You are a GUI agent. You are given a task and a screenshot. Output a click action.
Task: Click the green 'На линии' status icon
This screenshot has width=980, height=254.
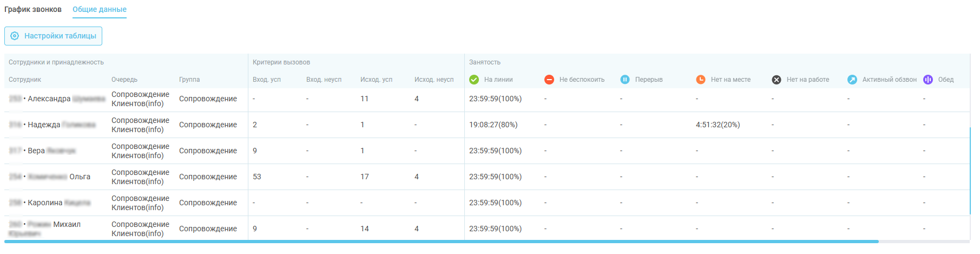[x=474, y=80]
